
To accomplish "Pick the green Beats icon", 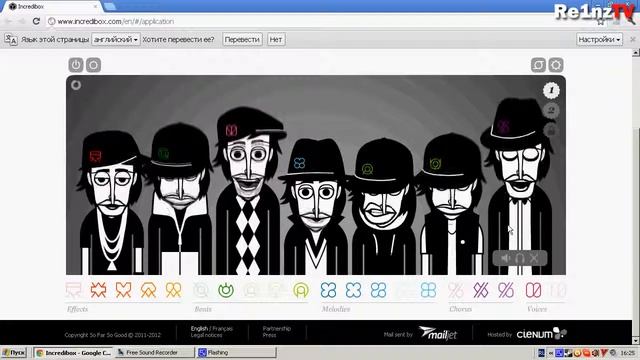I will pos(226,290).
